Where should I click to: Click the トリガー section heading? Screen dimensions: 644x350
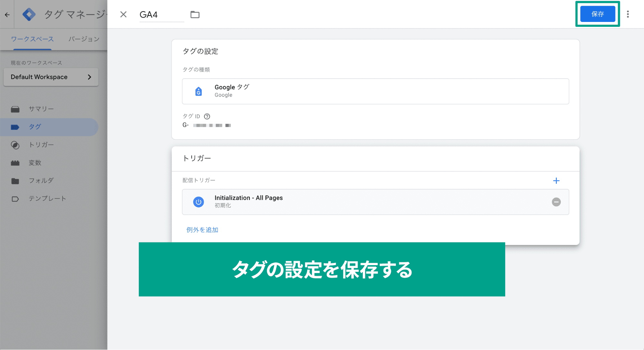coord(197,158)
